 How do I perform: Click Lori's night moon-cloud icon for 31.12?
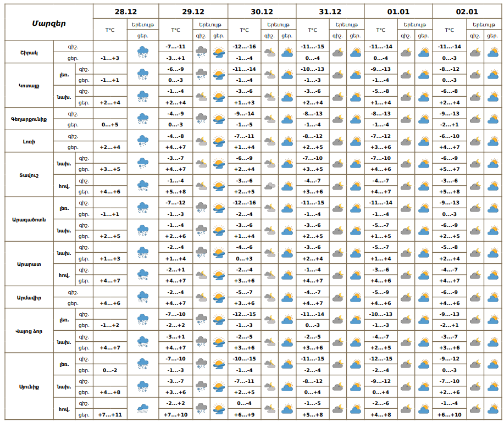[x=338, y=141]
